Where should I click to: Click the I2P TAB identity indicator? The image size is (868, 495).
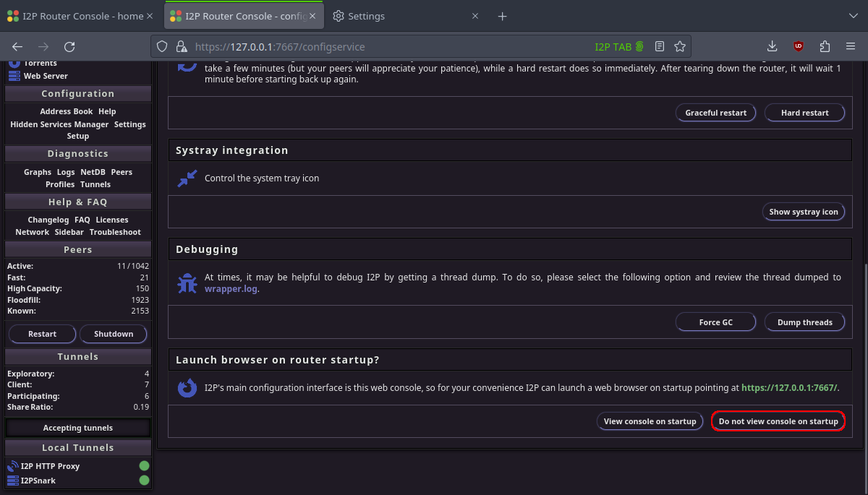[618, 46]
